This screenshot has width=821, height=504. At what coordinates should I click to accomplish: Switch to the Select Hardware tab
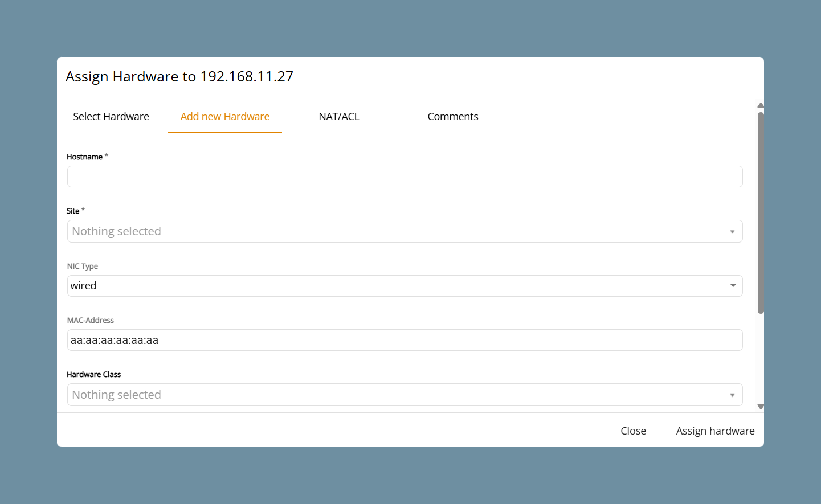111,117
